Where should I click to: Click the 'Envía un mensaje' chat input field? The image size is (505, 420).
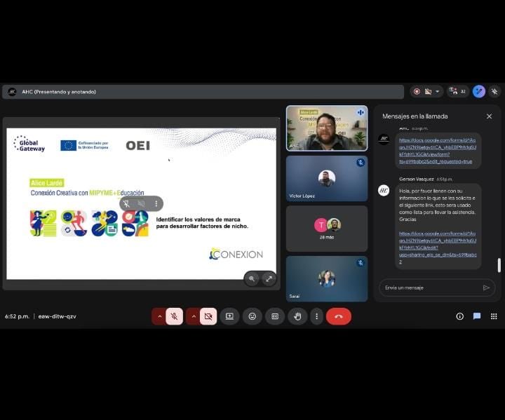click(431, 287)
